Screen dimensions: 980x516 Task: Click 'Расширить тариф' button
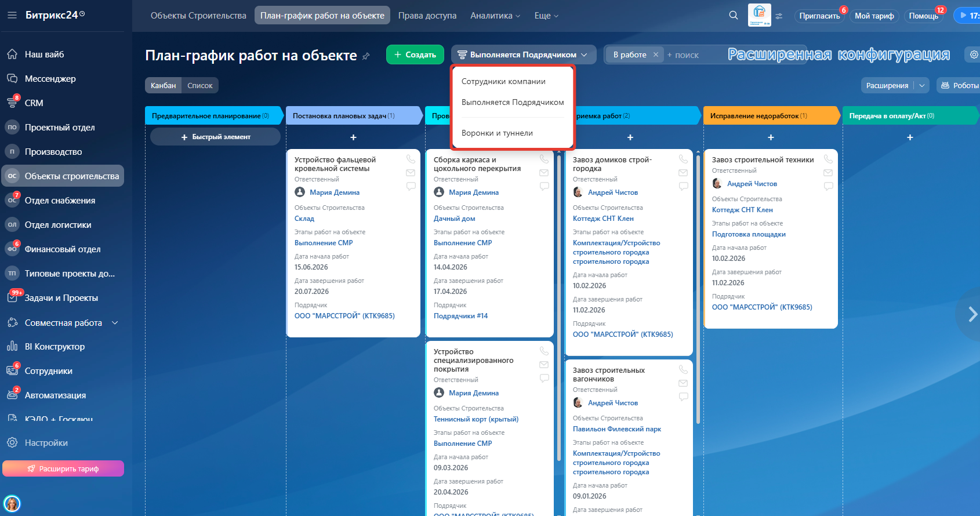pos(63,468)
